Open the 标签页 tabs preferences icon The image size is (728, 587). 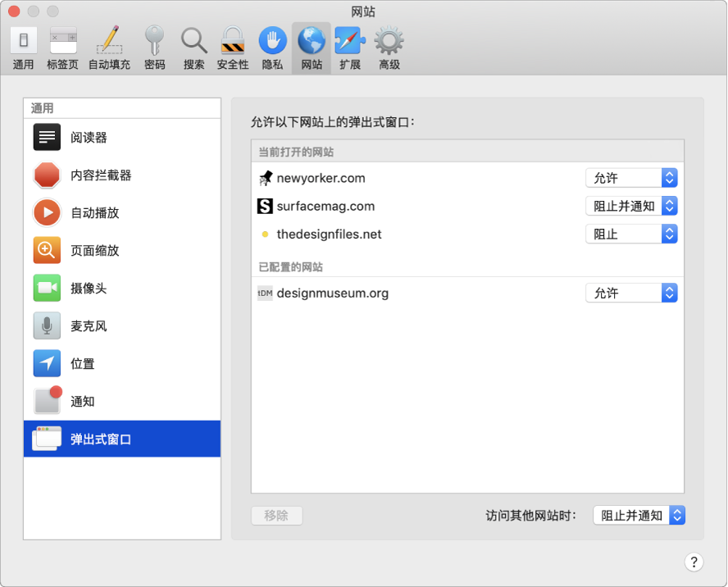(x=63, y=40)
